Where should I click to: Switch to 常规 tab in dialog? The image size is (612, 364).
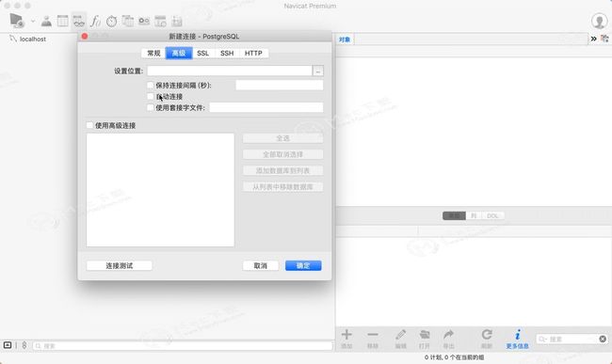[x=153, y=53]
